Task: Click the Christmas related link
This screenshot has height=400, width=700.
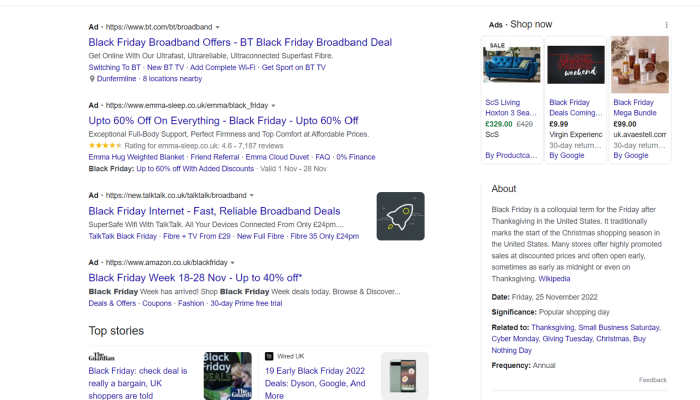Action: (x=612, y=339)
